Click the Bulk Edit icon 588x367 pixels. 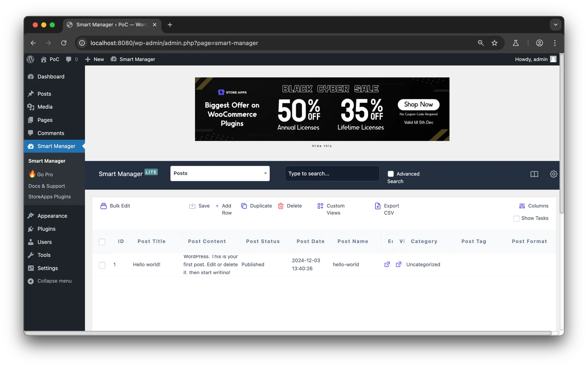(103, 206)
